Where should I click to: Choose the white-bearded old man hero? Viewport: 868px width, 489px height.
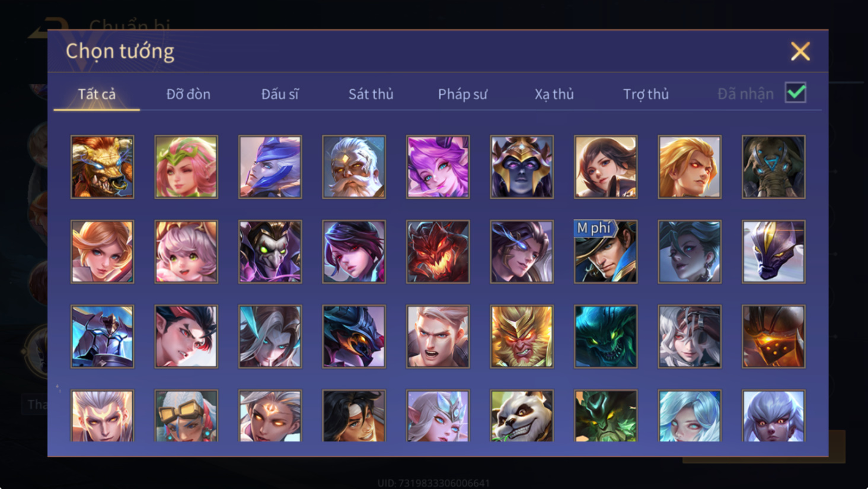354,167
